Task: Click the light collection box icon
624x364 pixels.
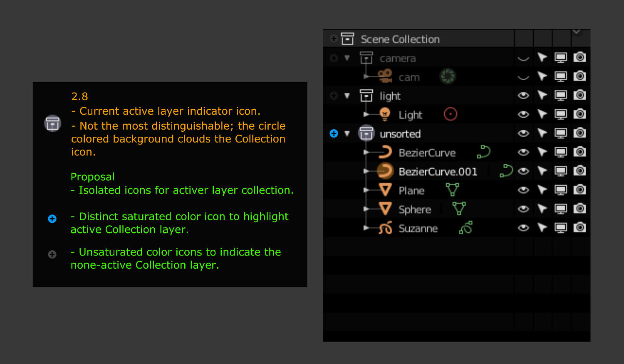Action: point(366,96)
